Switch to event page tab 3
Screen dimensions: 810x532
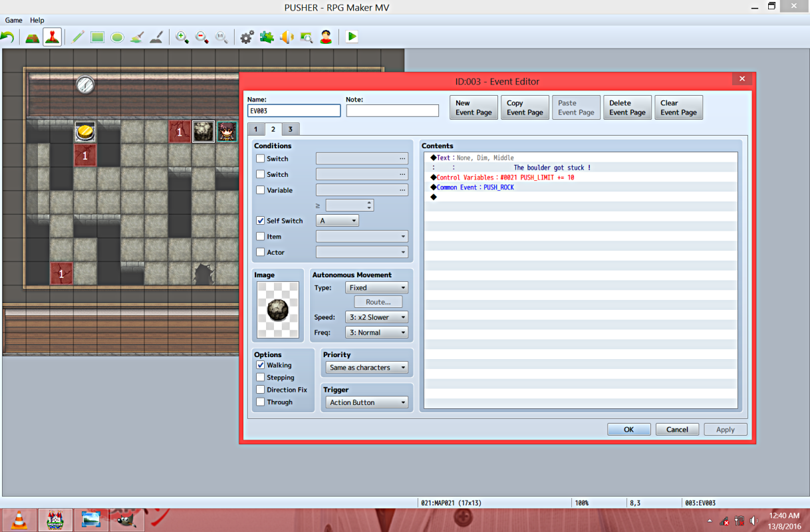click(x=290, y=129)
